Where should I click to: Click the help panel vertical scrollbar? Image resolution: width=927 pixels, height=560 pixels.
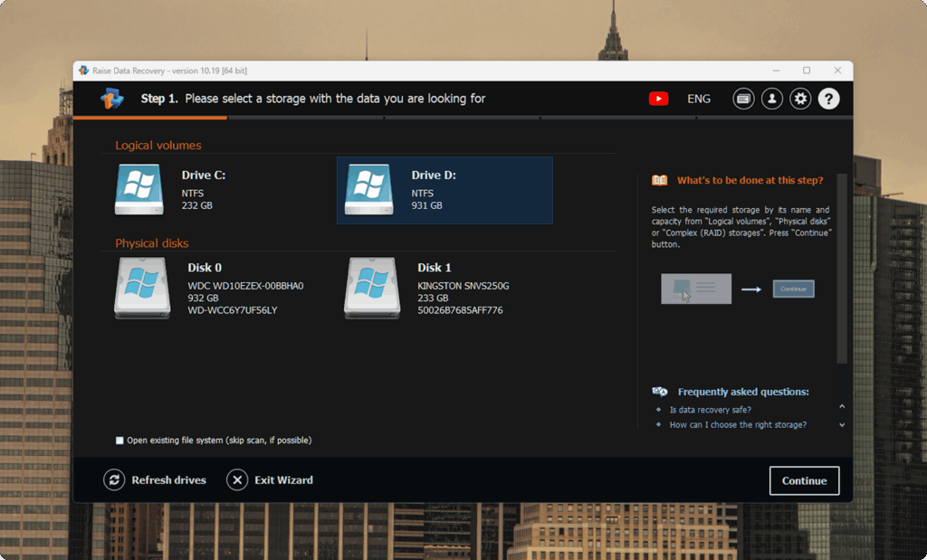point(842,269)
